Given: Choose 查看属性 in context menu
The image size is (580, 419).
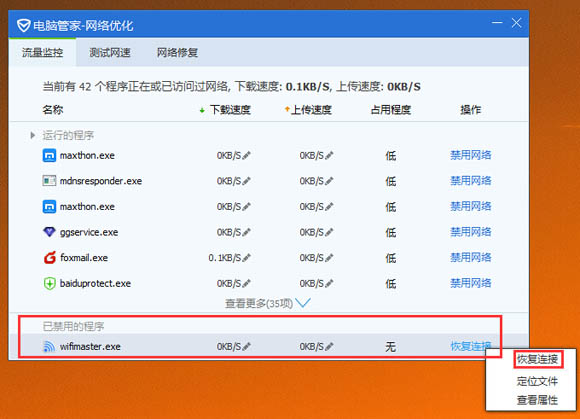Looking at the screenshot, I should click(537, 400).
